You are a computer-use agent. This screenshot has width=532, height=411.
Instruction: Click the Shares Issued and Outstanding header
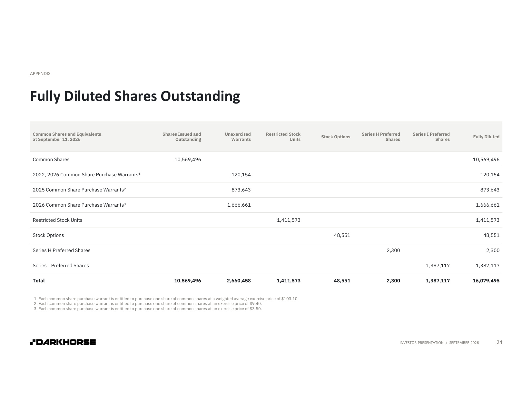(x=182, y=137)
